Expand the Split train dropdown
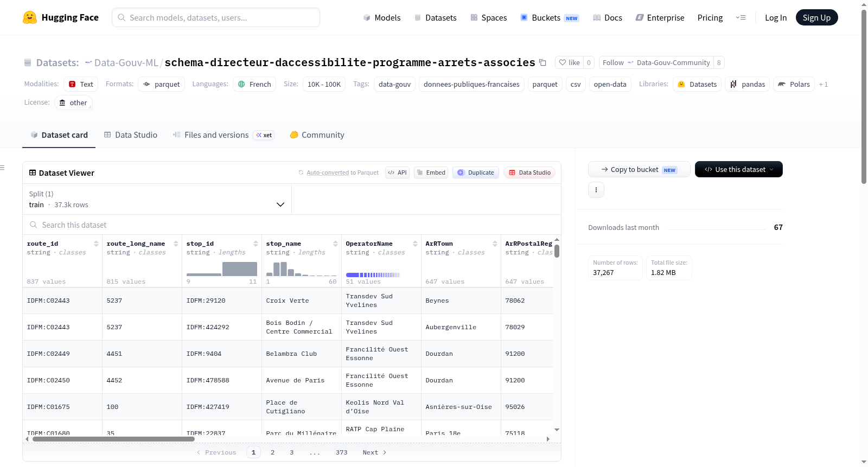This screenshot has height=467, width=868. 157,199
